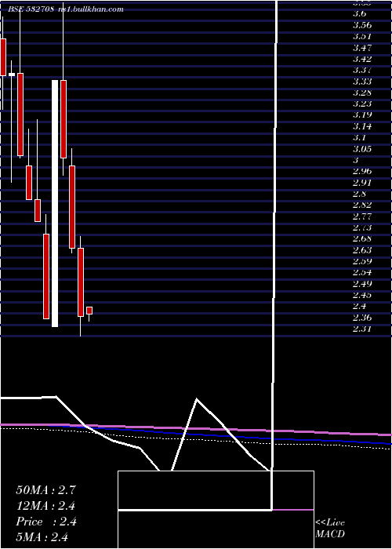This screenshot has width=392, height=549.
Task: Click the Price : 2.4 readout
Action: tap(45, 522)
